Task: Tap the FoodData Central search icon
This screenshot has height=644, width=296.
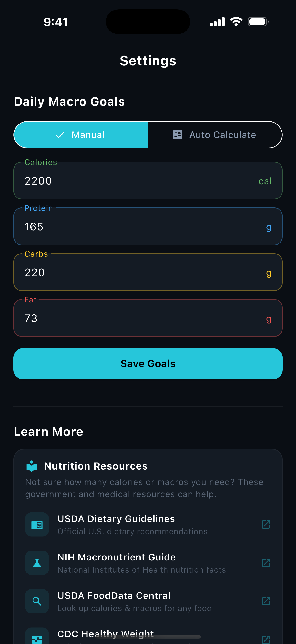Action: [37, 601]
